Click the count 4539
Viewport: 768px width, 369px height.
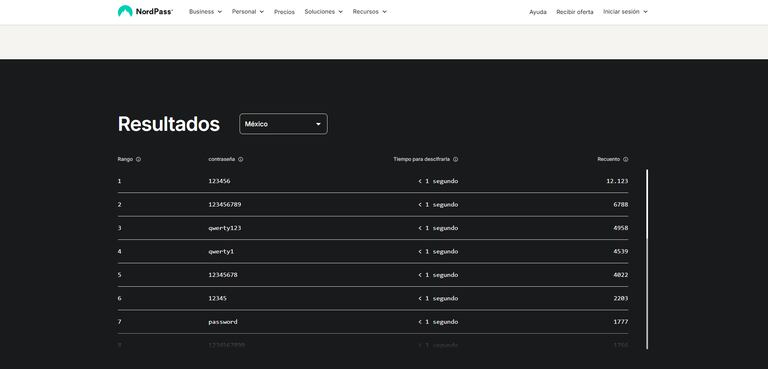[621, 251]
